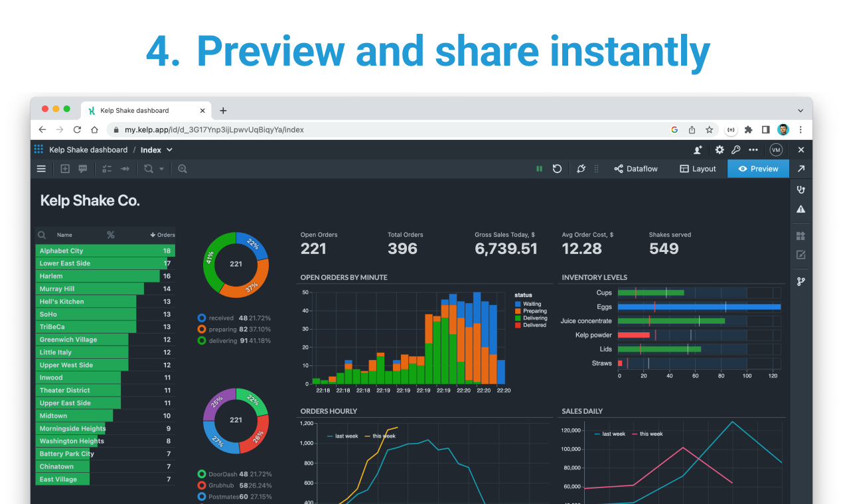The image size is (843, 504).
Task: Click the plug connection icon
Action: (x=581, y=169)
